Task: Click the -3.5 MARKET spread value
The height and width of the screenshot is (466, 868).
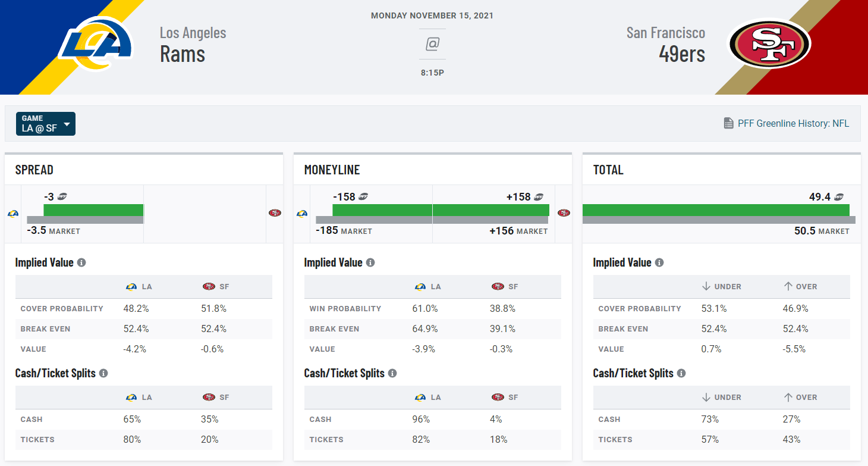Action: pos(54,230)
